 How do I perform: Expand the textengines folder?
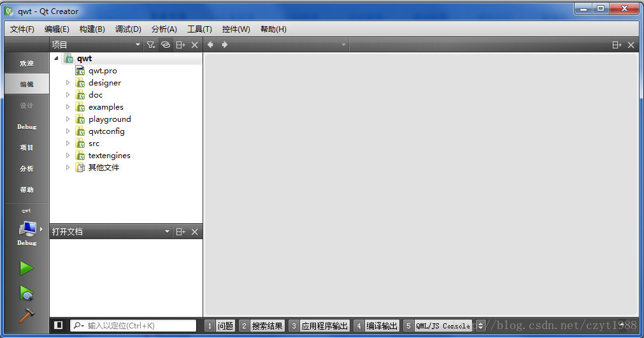[x=68, y=156]
